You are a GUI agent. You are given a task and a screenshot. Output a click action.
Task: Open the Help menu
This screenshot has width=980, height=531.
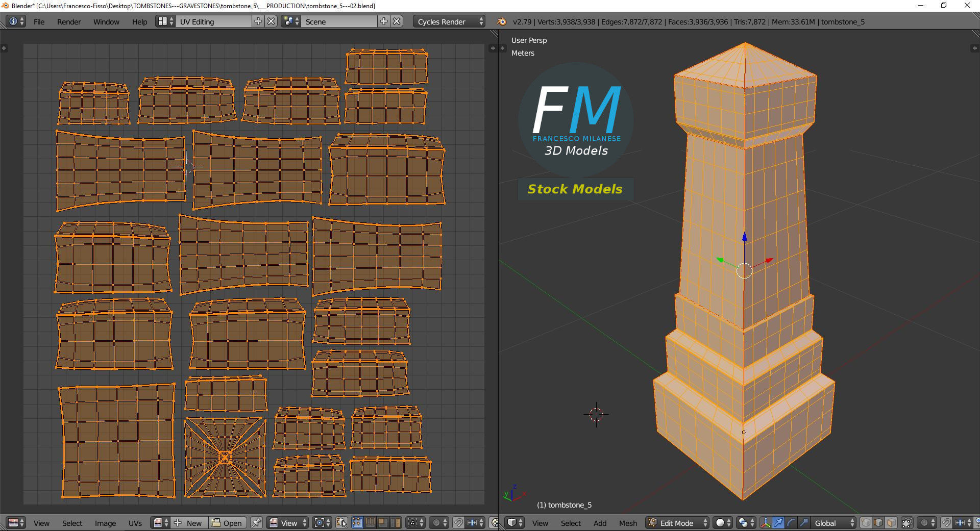[x=139, y=21]
